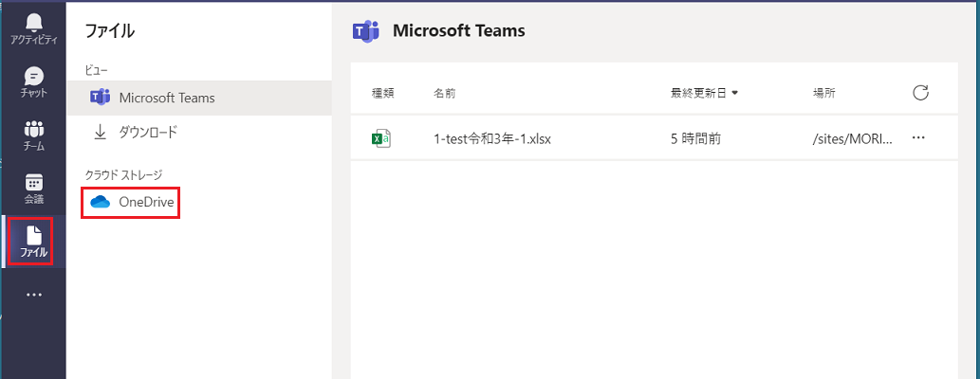Click the 場所 column header

pyautogui.click(x=823, y=94)
